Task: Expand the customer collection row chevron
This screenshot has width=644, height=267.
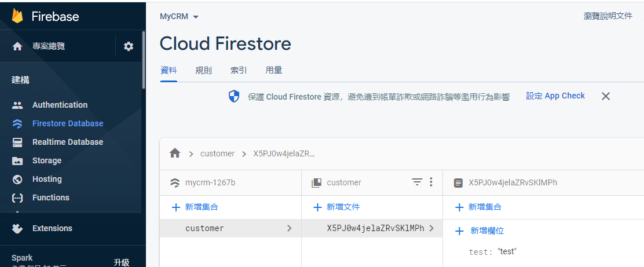Action: coord(289,228)
